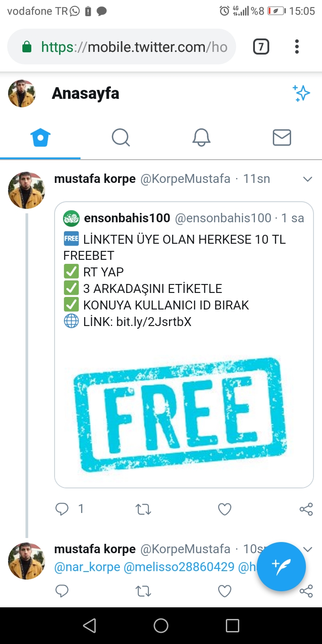Expand the first tweet's chevron menu

pos(307,179)
